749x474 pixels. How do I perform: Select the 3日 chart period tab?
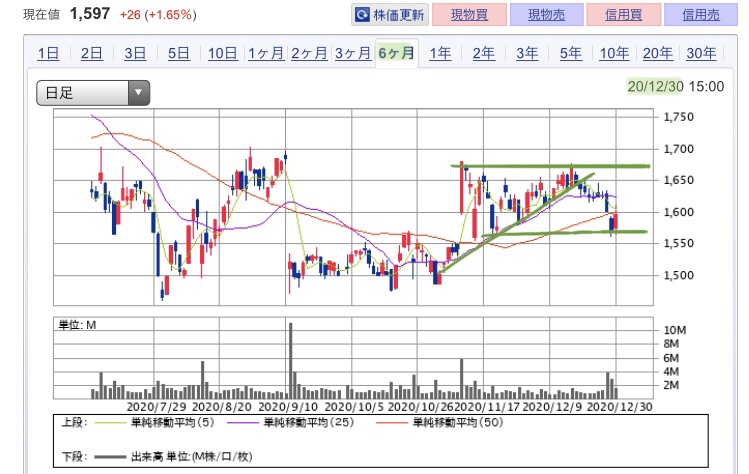pos(135,53)
